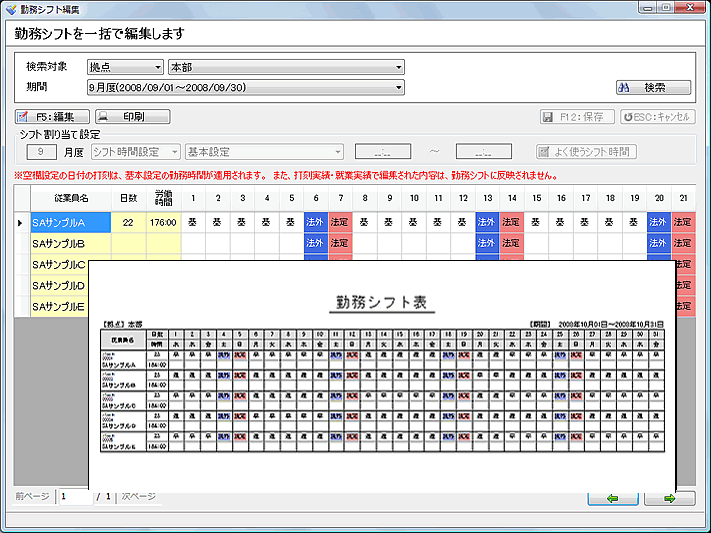This screenshot has width=711, height=533.
Task: Click the day 1 column header
Action: pyautogui.click(x=193, y=198)
